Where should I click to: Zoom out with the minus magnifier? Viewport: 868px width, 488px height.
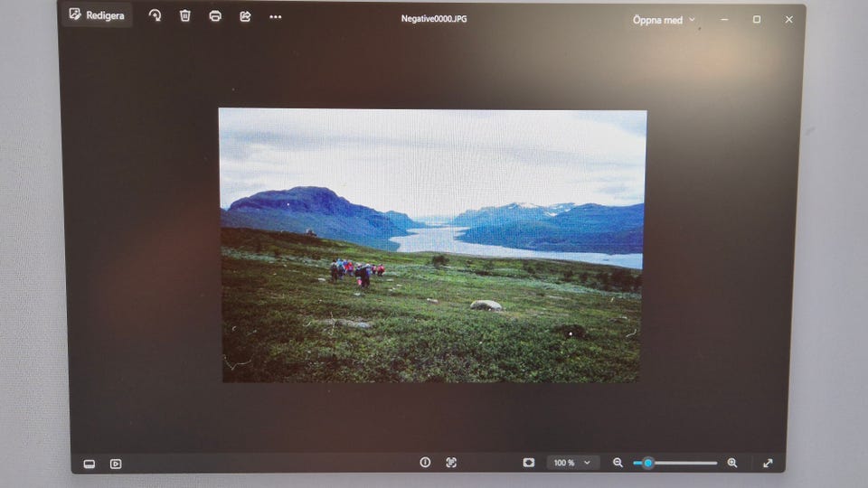coord(618,463)
